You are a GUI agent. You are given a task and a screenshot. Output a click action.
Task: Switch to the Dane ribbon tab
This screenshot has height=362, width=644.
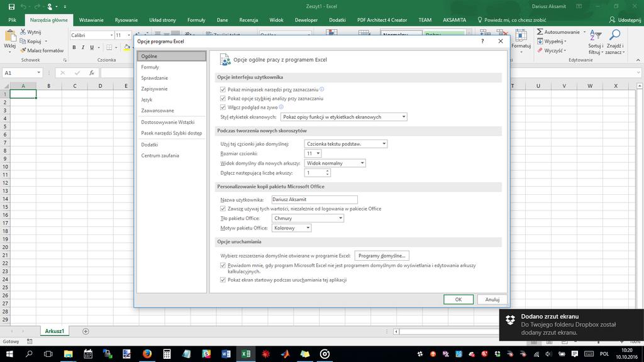[222, 19]
